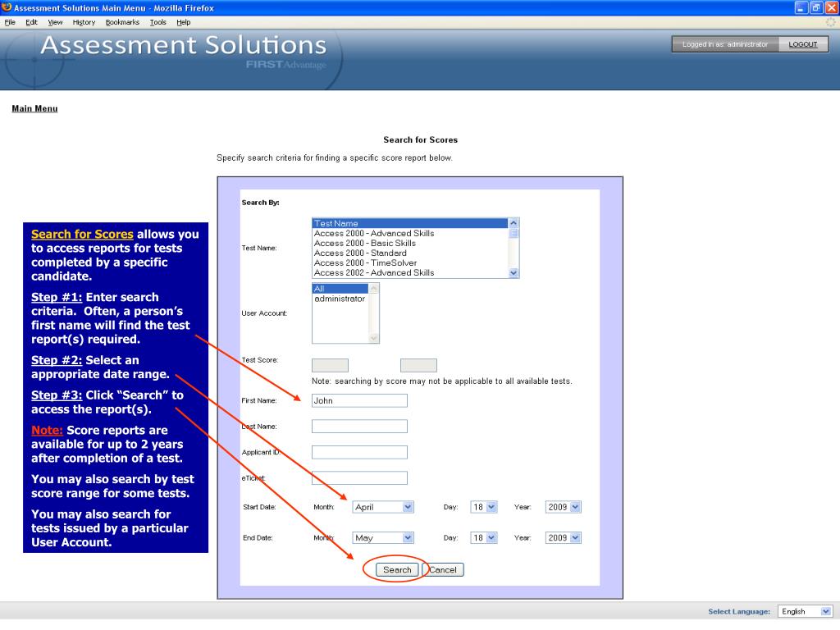Select Access 2000 - Advanced Skills test
Screen dimensions: 840x630
(410, 233)
